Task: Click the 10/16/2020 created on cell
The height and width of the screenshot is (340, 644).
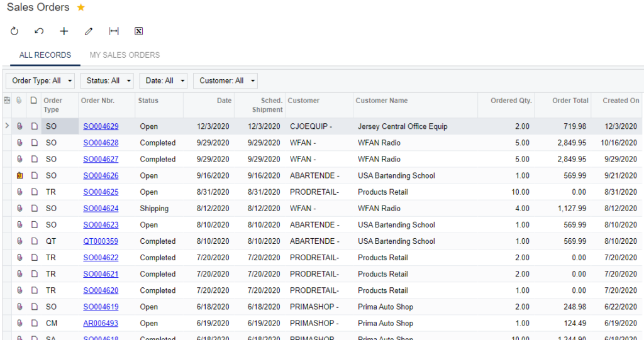Action: coord(616,143)
